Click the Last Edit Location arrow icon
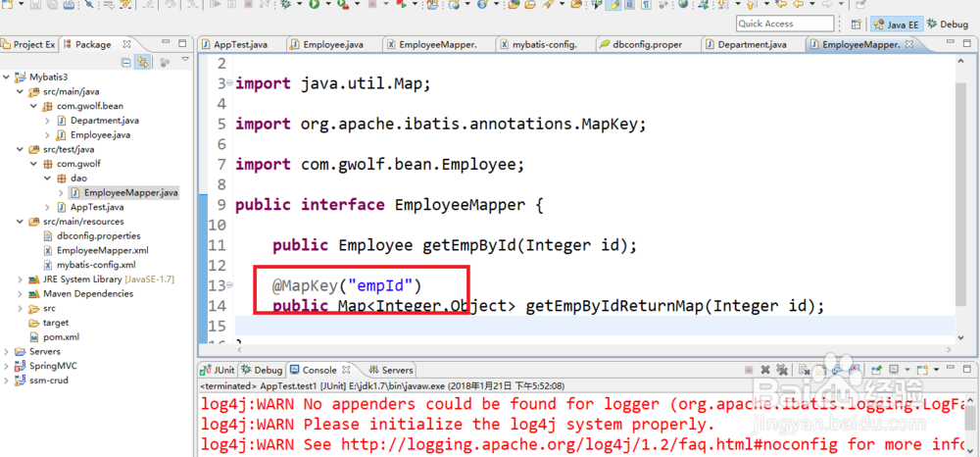 781,4
